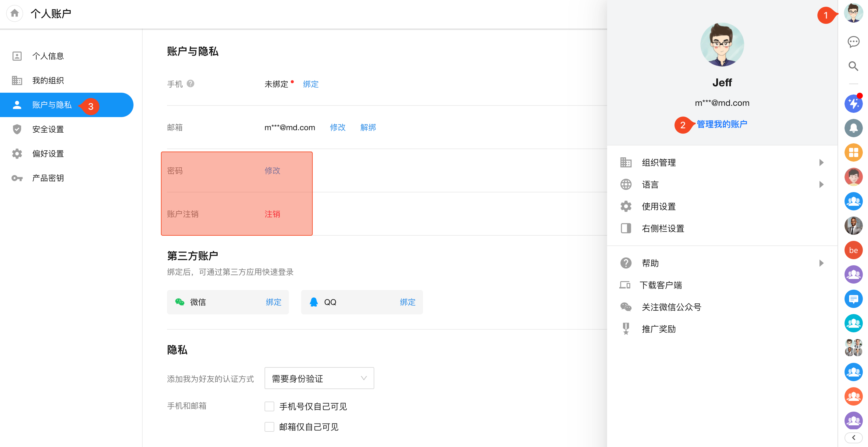Open 偏好设置 from the sidebar
This screenshot has height=447, width=868.
coord(48,154)
